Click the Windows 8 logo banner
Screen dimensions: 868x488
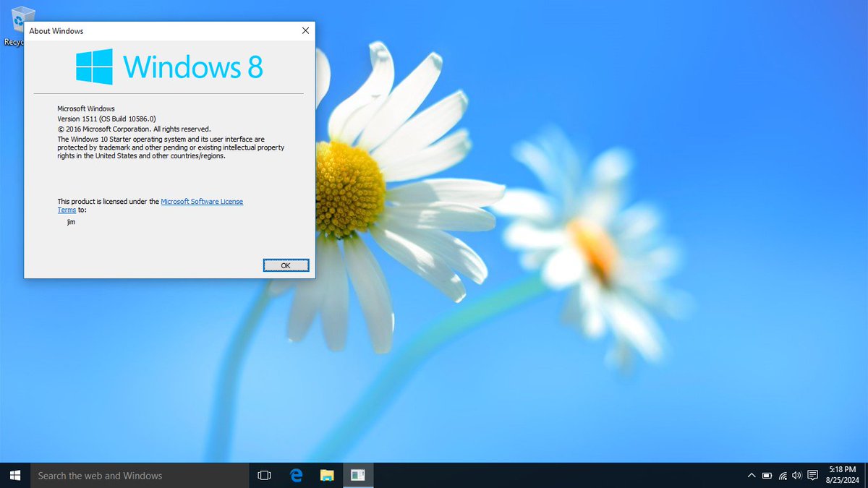(170, 67)
